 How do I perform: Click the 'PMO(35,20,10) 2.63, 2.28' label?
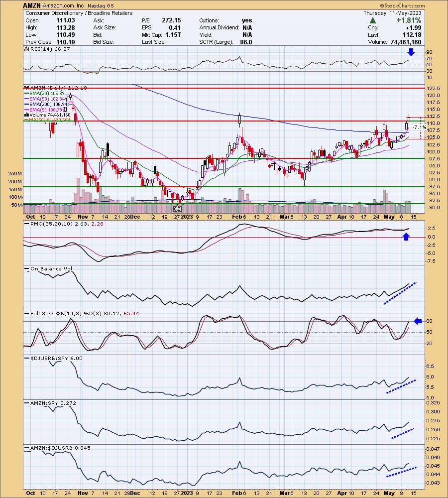67,224
